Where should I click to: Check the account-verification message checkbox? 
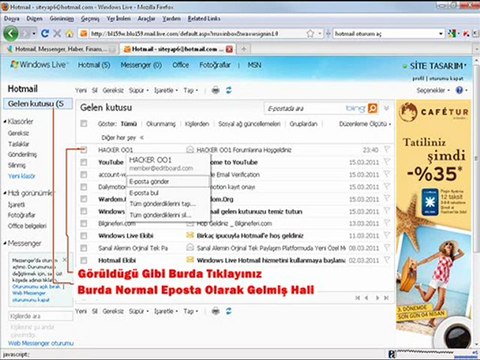(84, 175)
